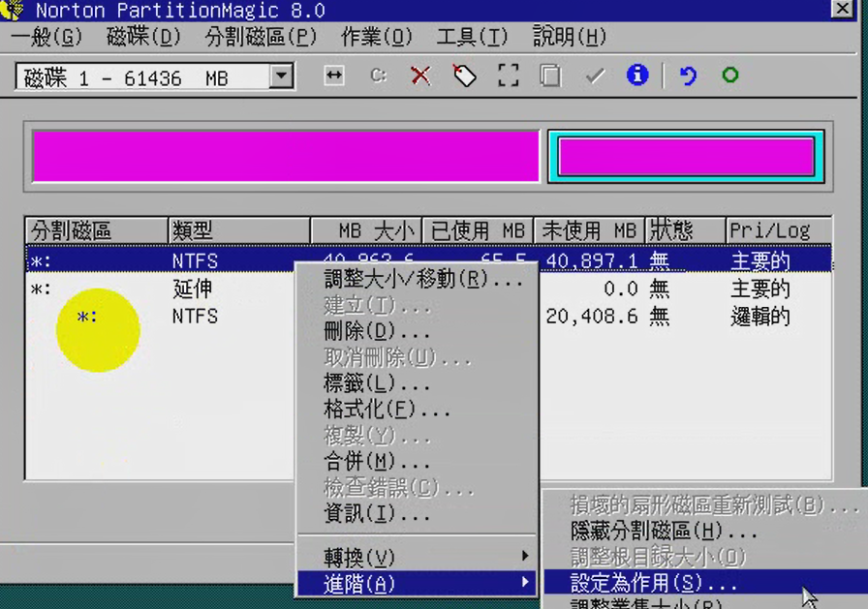This screenshot has width=868, height=609.
Task: Open the 工具(T) menu
Action: [x=472, y=37]
